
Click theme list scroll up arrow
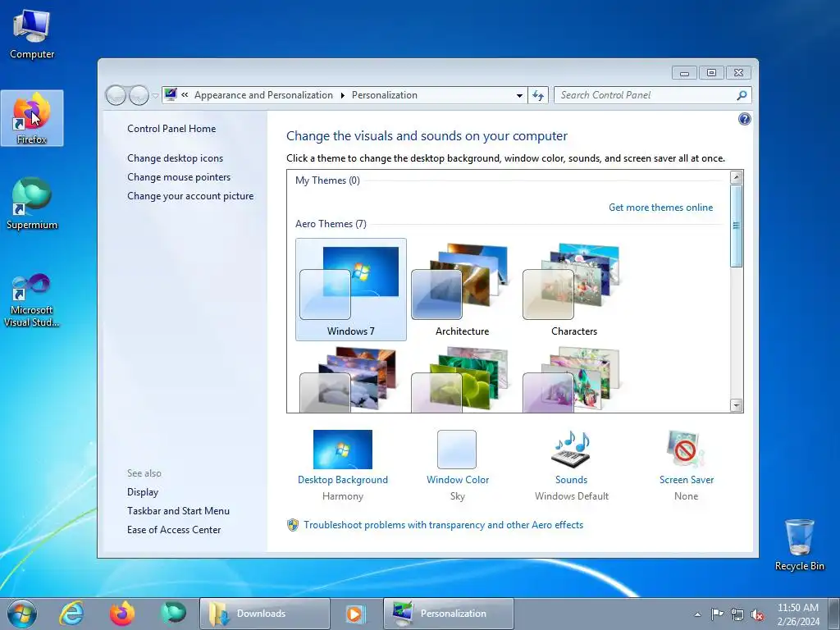tap(736, 177)
